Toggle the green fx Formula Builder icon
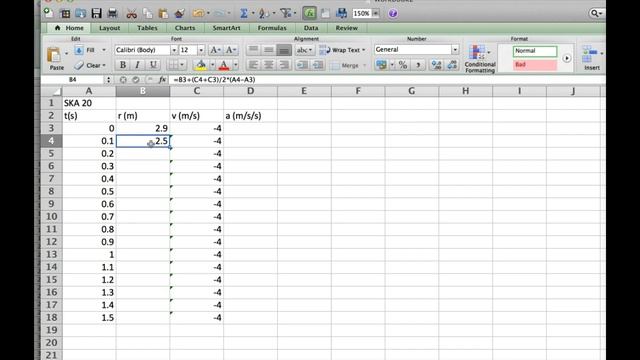Screen dimensions: 640x360 pos(309,13)
